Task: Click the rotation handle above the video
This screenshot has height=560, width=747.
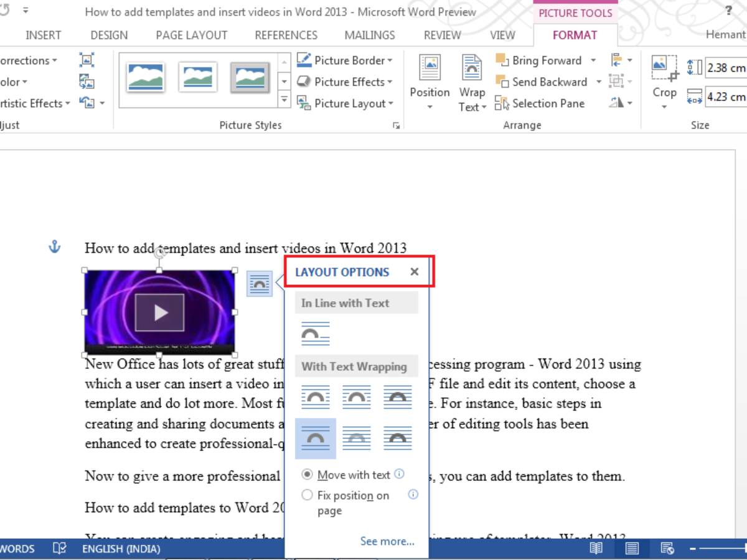Action: pyautogui.click(x=160, y=253)
